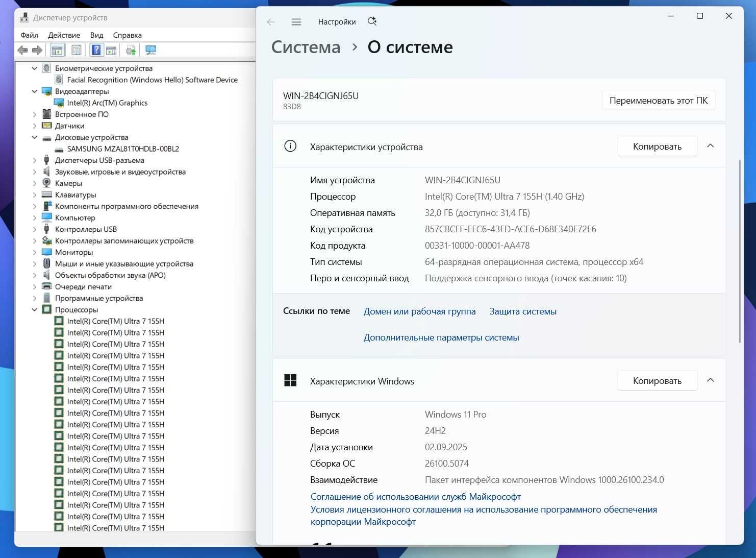756x558 pixels.
Task: Collapse the Характеристики устройства section chevron
Action: pyautogui.click(x=710, y=146)
